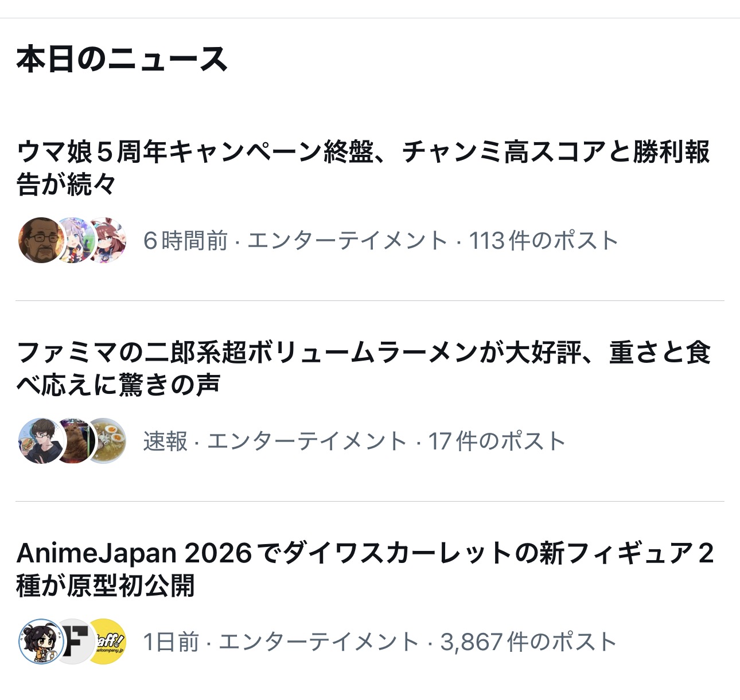The width and height of the screenshot is (740, 700).
Task: Click the 本日のニュース section header
Action: 122,60
